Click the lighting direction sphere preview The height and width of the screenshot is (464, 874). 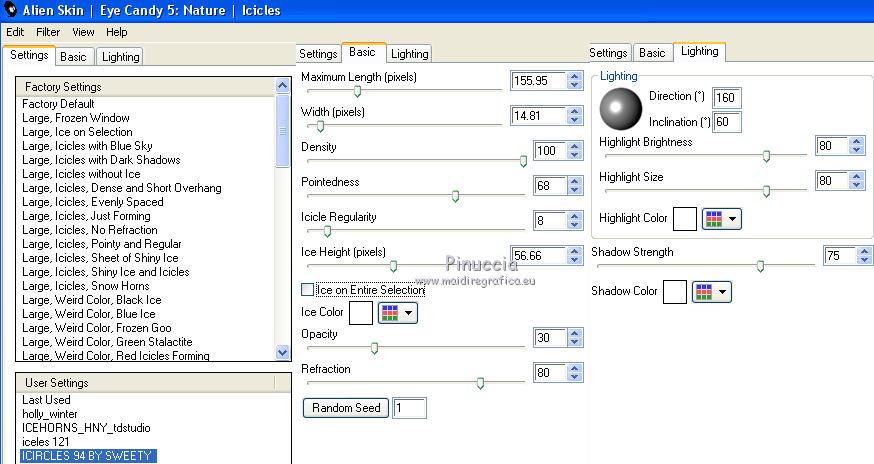(620, 109)
